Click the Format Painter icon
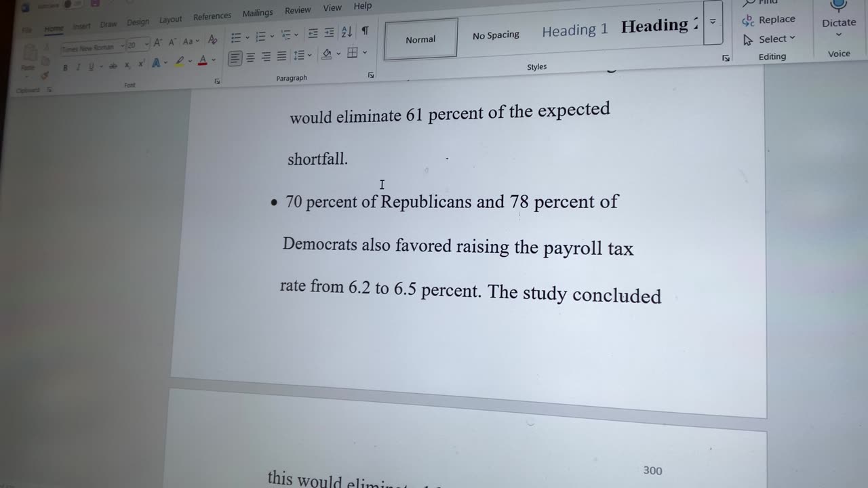Image resolution: width=868 pixels, height=488 pixels. (x=45, y=75)
